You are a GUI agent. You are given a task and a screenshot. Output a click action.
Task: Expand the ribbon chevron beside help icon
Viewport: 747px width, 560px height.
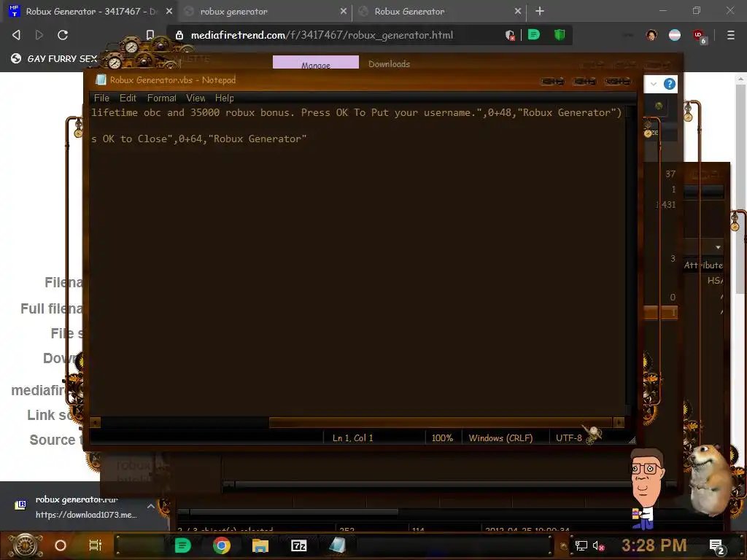[x=654, y=85]
